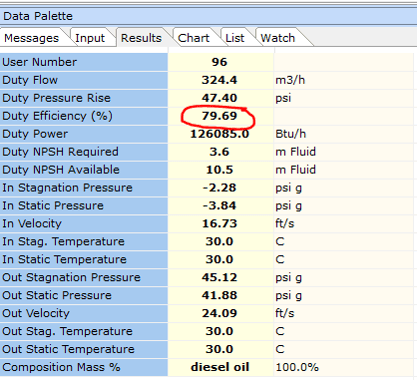This screenshot has height=380, width=417.
Task: Click the psi g unit for In Static Pressure
Action: click(x=289, y=206)
